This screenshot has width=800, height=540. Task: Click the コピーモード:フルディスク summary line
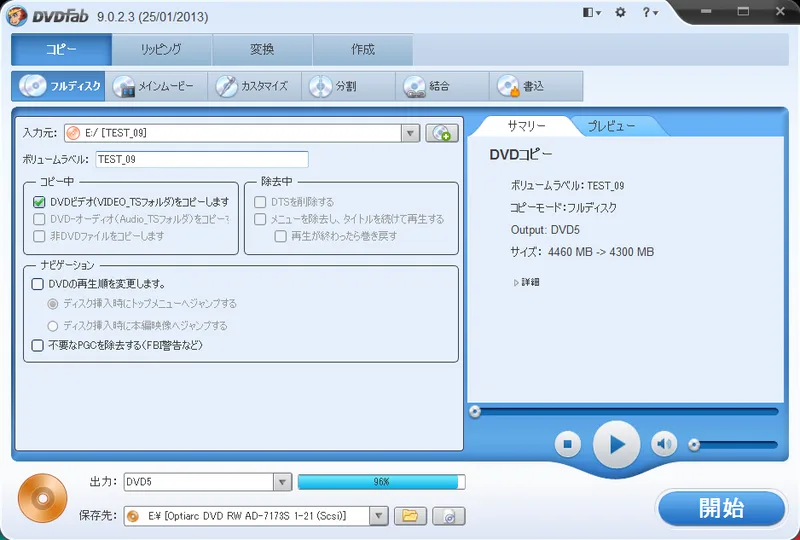(x=563, y=207)
